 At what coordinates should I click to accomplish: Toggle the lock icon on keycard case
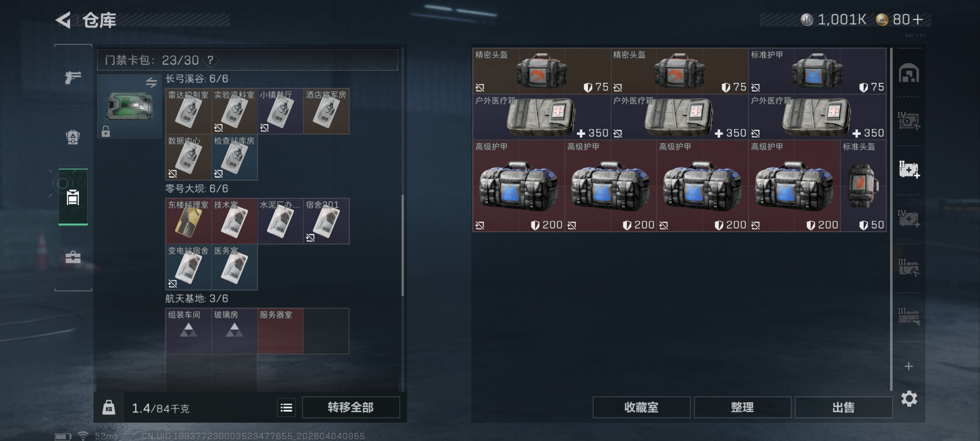coord(106,131)
